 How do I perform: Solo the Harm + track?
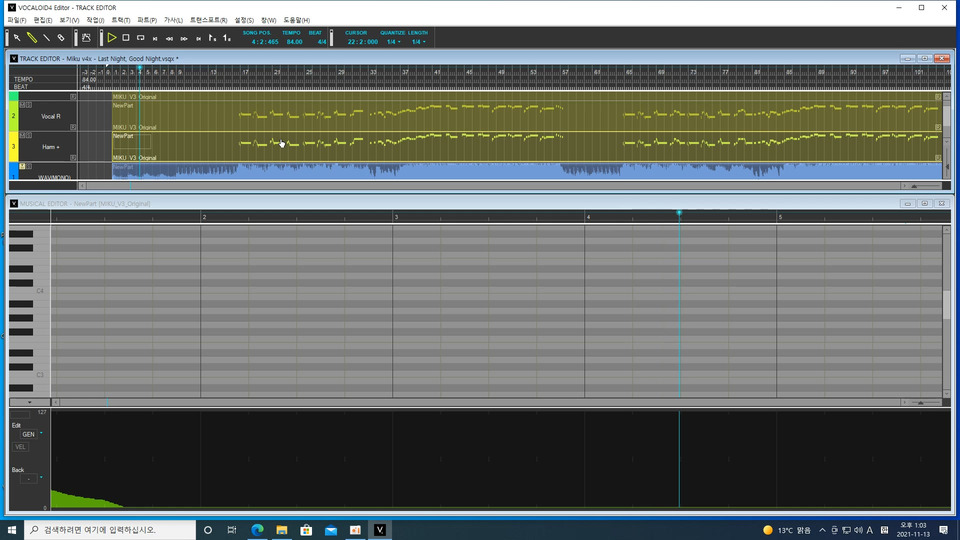pyautogui.click(x=29, y=135)
